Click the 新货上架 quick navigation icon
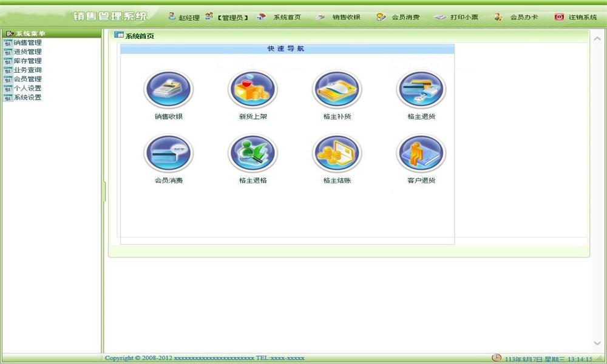The image size is (607, 364). pyautogui.click(x=253, y=89)
